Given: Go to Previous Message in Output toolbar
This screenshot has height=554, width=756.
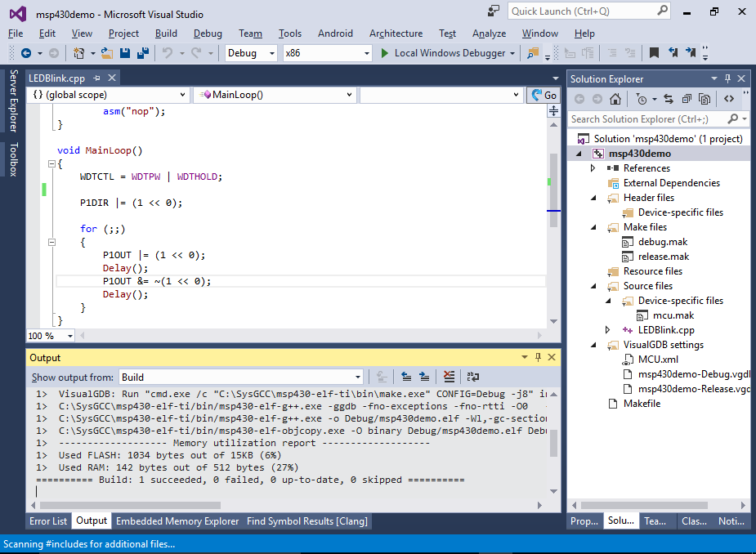Looking at the screenshot, I should pos(406,377).
